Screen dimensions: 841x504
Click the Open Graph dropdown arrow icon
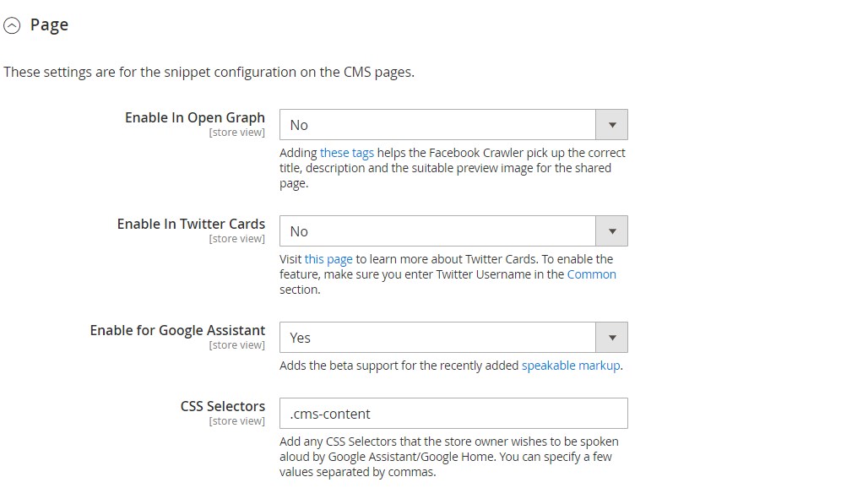tap(612, 125)
